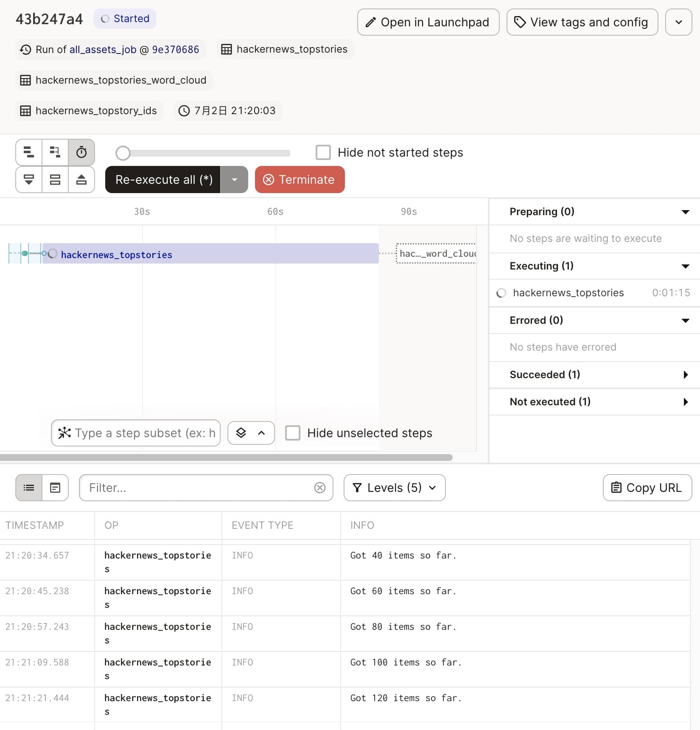Switch to raw compute log view
The height and width of the screenshot is (730, 700).
point(55,488)
